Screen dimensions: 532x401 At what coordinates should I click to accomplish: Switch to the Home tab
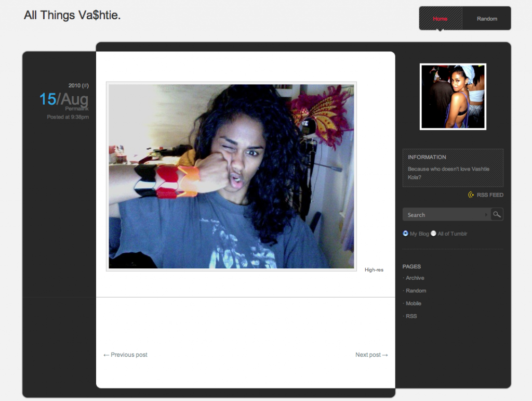[440, 18]
